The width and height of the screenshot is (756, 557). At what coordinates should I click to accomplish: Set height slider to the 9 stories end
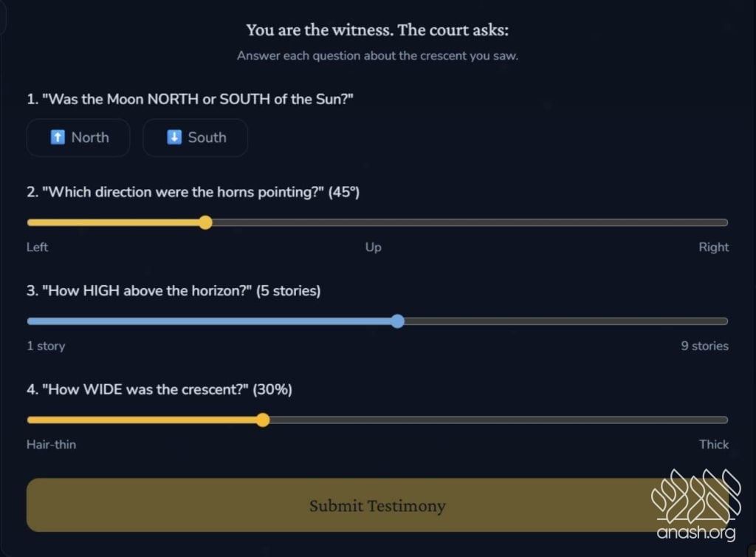click(x=726, y=321)
